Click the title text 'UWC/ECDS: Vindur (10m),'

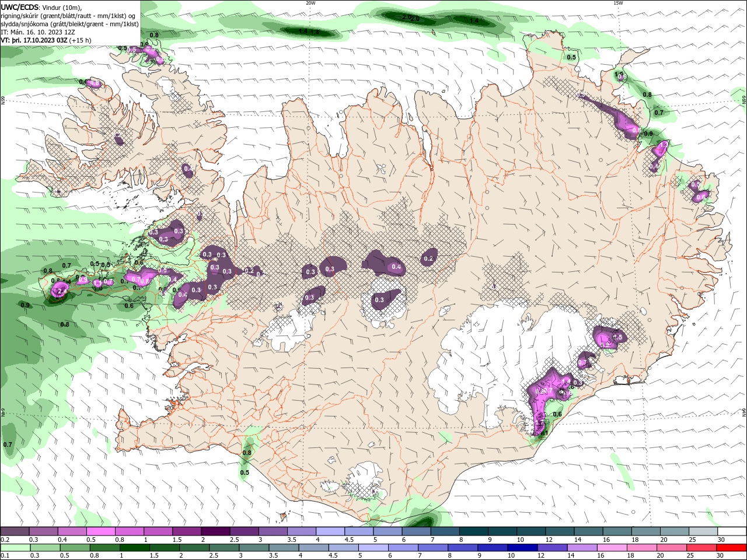pyautogui.click(x=42, y=7)
